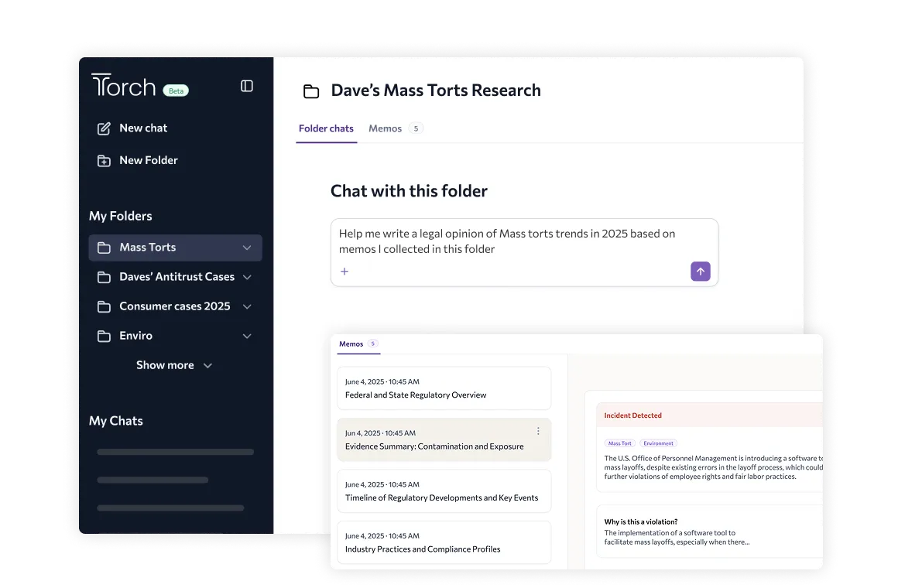This screenshot has height=588, width=898.
Task: Click the My Folders heading
Action: (x=120, y=217)
